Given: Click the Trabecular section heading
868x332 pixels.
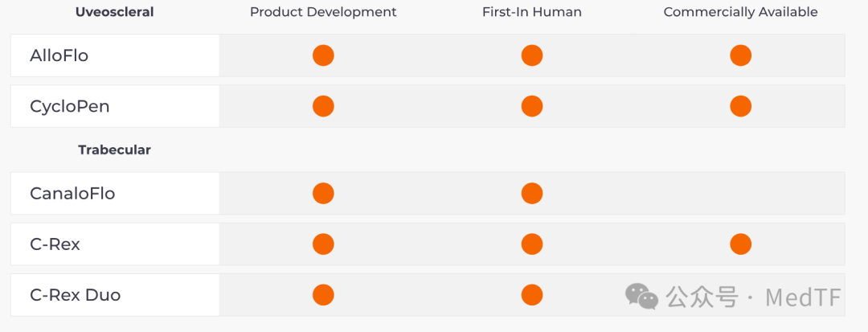Looking at the screenshot, I should pyautogui.click(x=115, y=150).
